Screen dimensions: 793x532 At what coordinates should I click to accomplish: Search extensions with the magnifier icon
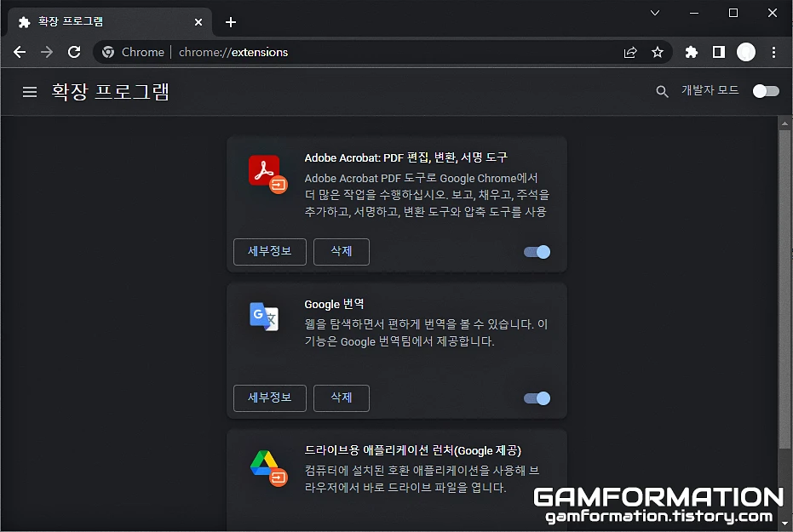pyautogui.click(x=662, y=91)
